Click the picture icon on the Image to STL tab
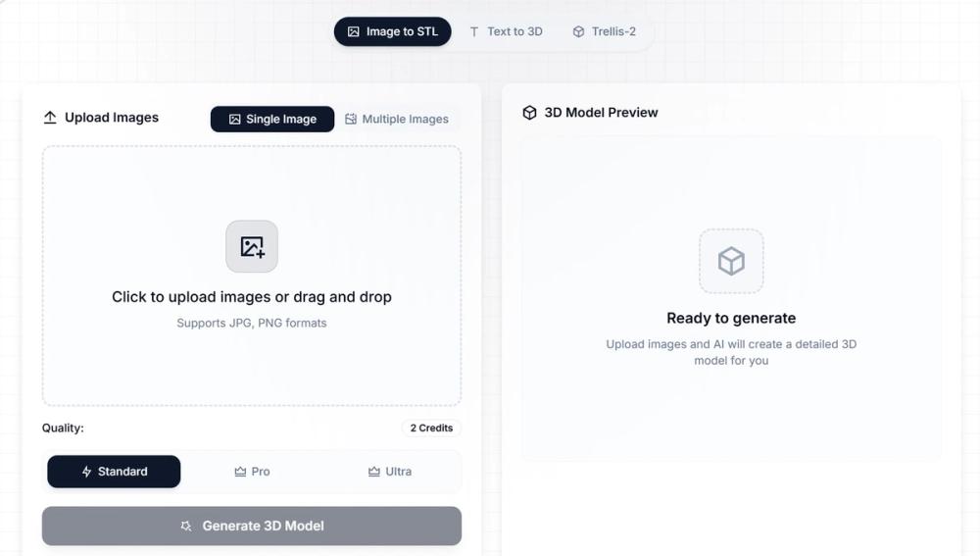980x556 pixels. 353,31
